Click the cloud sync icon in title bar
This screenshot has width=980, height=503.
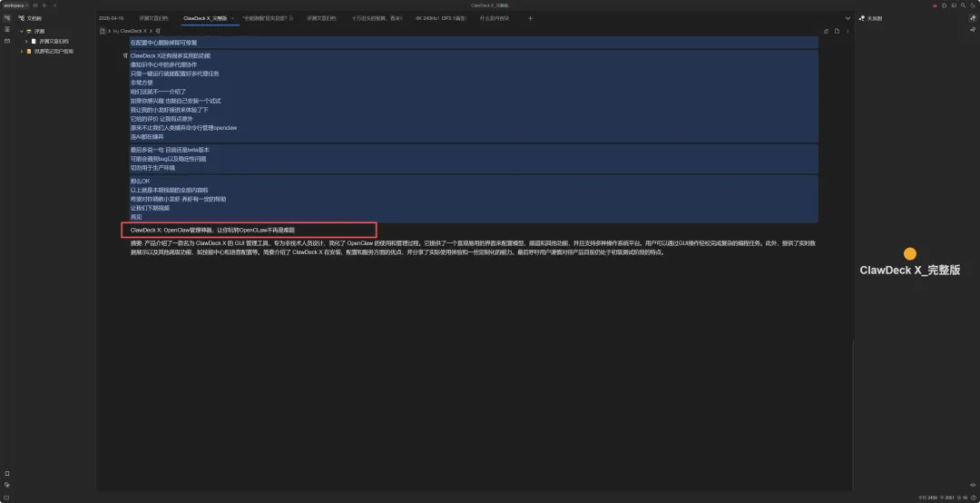(x=35, y=5)
